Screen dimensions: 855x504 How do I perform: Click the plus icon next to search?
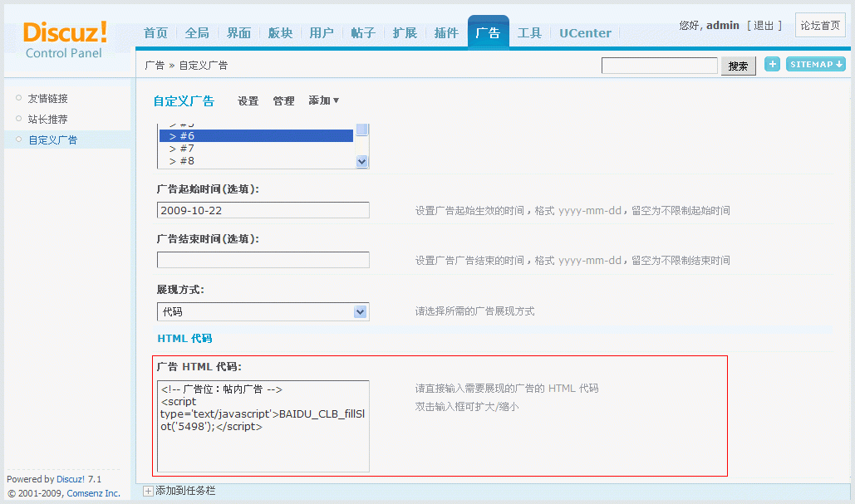pyautogui.click(x=772, y=64)
